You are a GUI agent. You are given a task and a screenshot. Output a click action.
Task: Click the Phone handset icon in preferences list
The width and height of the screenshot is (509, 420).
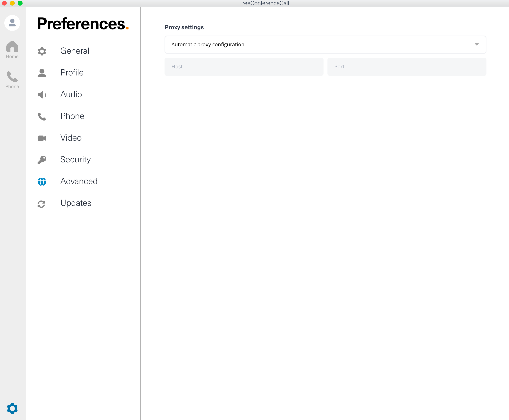(x=42, y=116)
